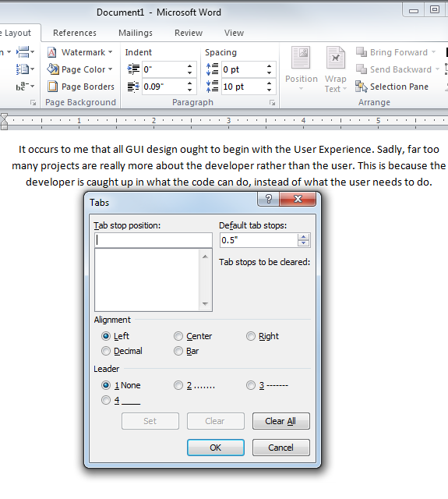
Task: Open Page Borders dialog icon
Action: pyautogui.click(x=52, y=87)
